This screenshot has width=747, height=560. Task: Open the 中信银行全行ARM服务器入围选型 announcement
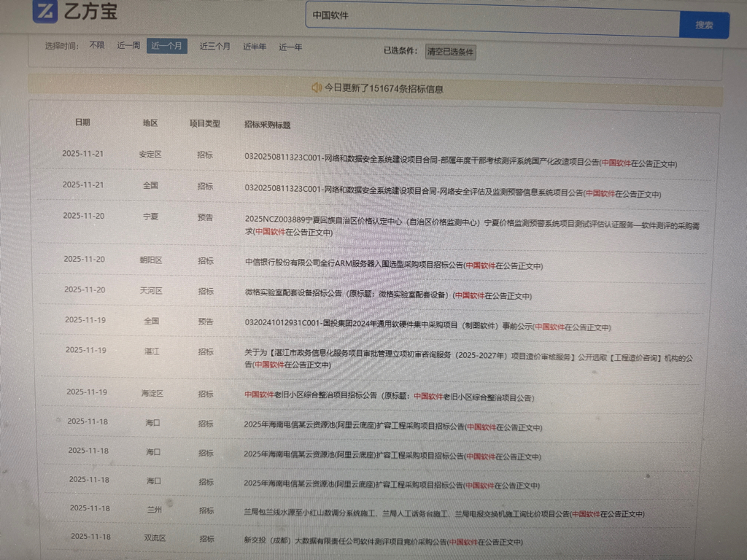tap(393, 264)
